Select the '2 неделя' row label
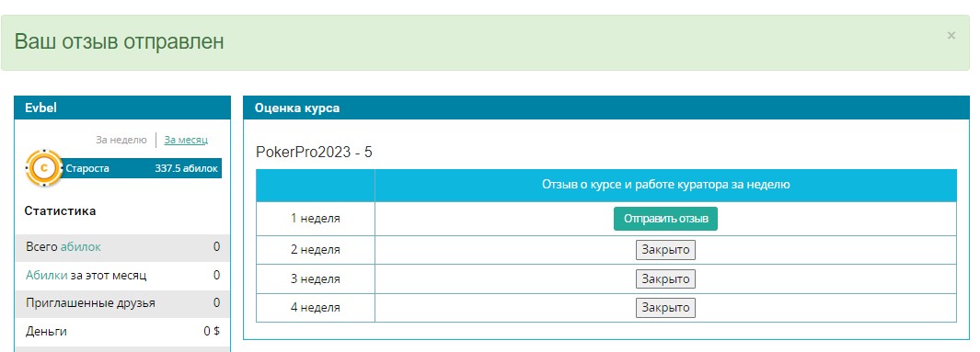This screenshot has width=980, height=352. pyautogui.click(x=316, y=250)
